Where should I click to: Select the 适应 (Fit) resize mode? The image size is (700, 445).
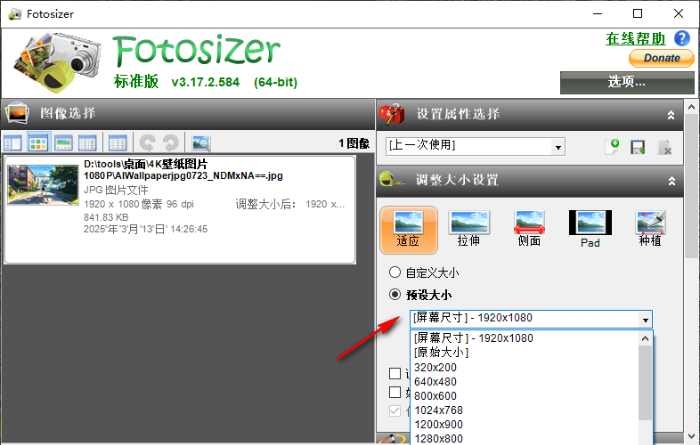(408, 230)
